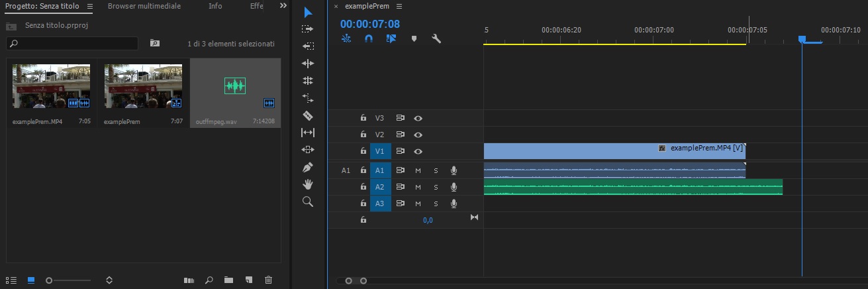The height and width of the screenshot is (289, 868).
Task: Add a marker with the marker icon
Action: pos(414,39)
